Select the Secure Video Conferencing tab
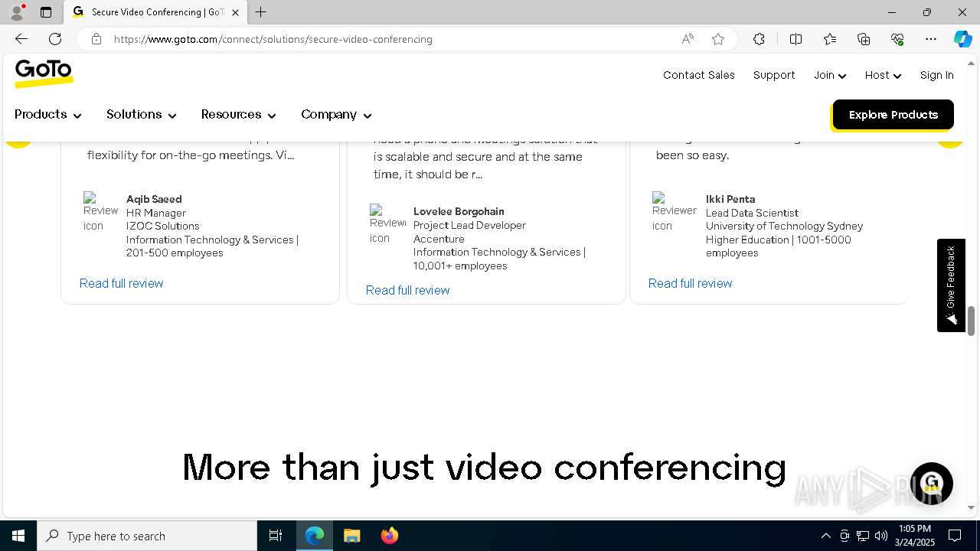 [x=155, y=12]
